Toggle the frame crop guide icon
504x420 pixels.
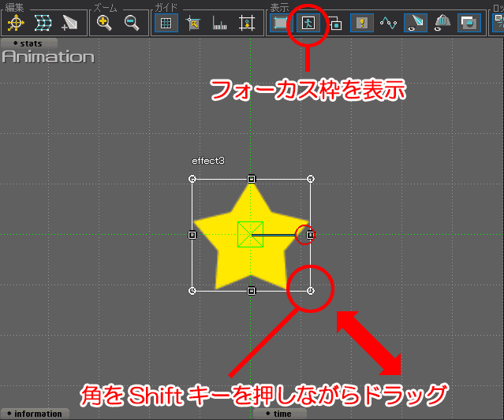coord(247,23)
